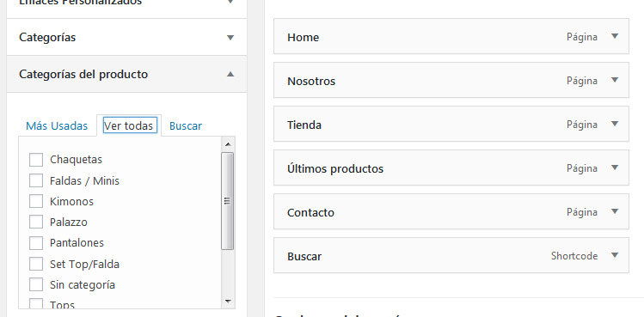
Task: Open the Tienda menu item options arrow
Action: [615, 124]
